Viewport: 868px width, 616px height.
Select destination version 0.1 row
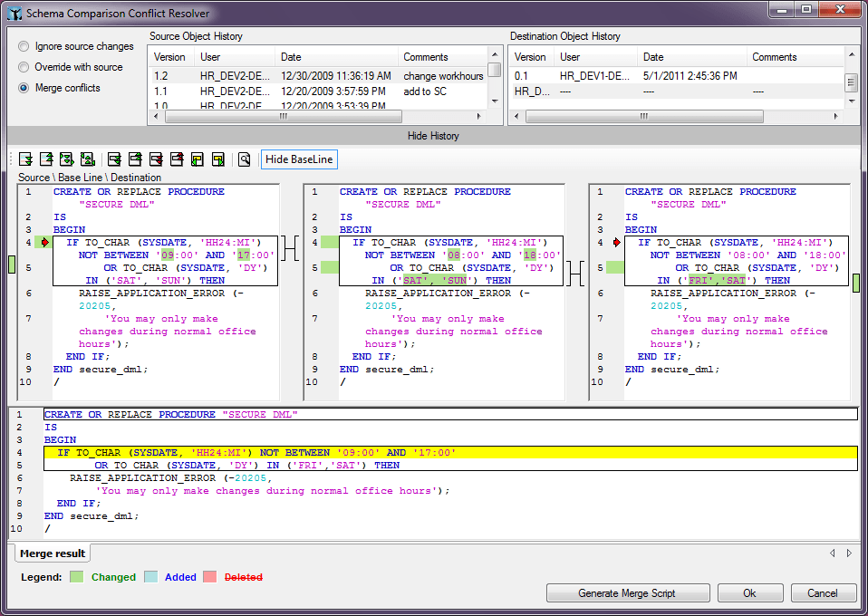[677, 76]
